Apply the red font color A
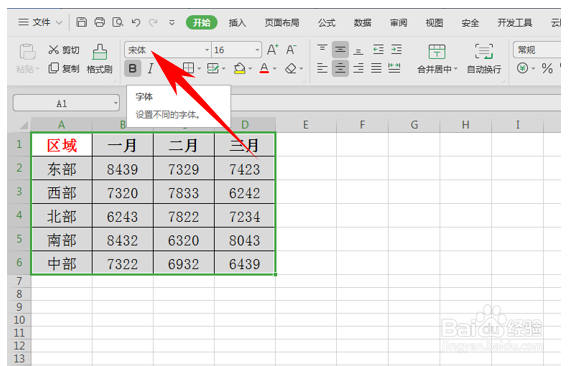The height and width of the screenshot is (366, 575). coord(264,68)
